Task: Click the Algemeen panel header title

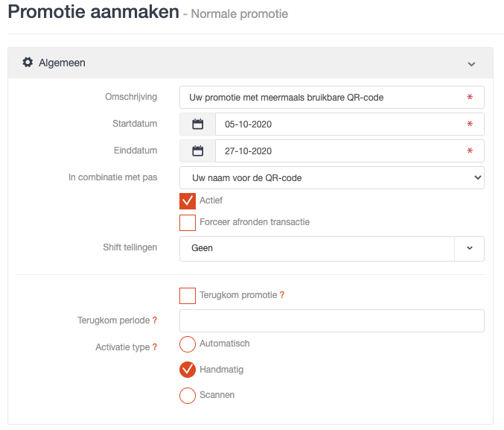Action: tap(62, 63)
